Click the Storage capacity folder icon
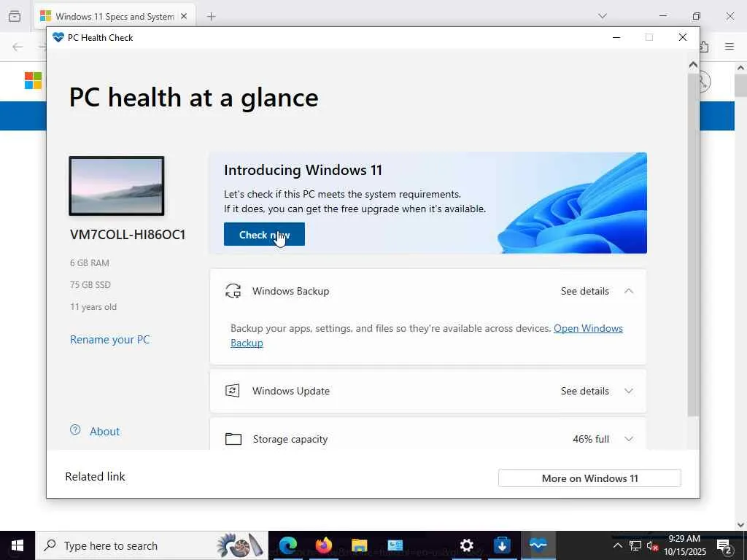Viewport: 747px width, 560px height. [233, 439]
